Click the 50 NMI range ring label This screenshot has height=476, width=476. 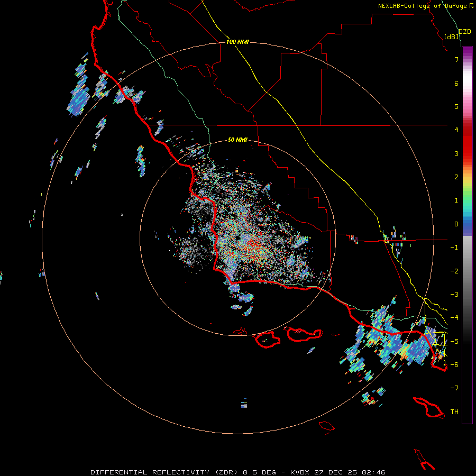click(x=237, y=140)
